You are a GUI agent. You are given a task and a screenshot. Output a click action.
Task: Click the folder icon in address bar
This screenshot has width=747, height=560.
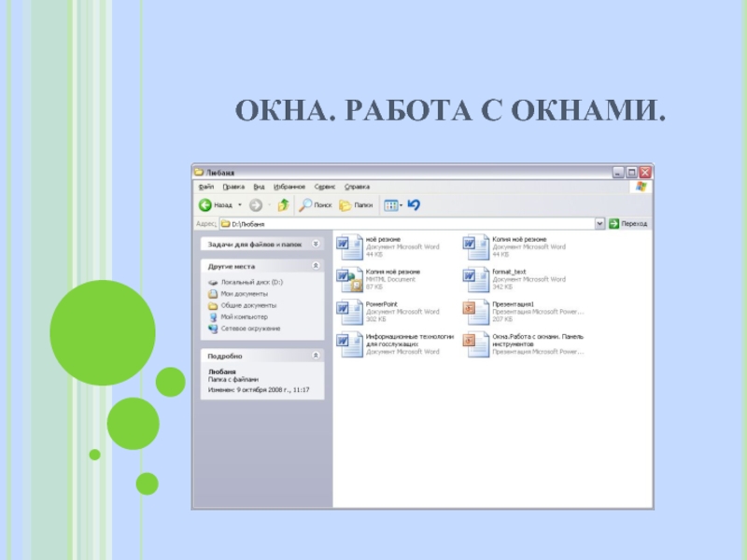226,223
